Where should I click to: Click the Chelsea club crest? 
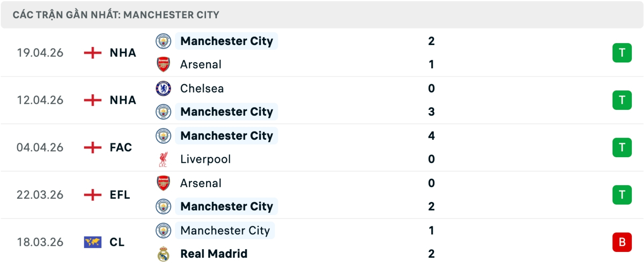[x=163, y=89]
